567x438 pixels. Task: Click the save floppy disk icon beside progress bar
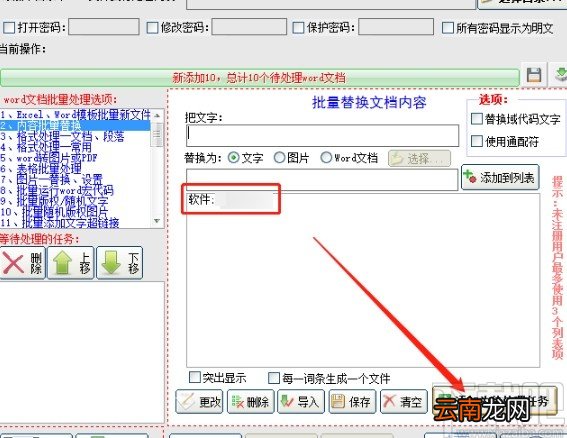pyautogui.click(x=534, y=75)
